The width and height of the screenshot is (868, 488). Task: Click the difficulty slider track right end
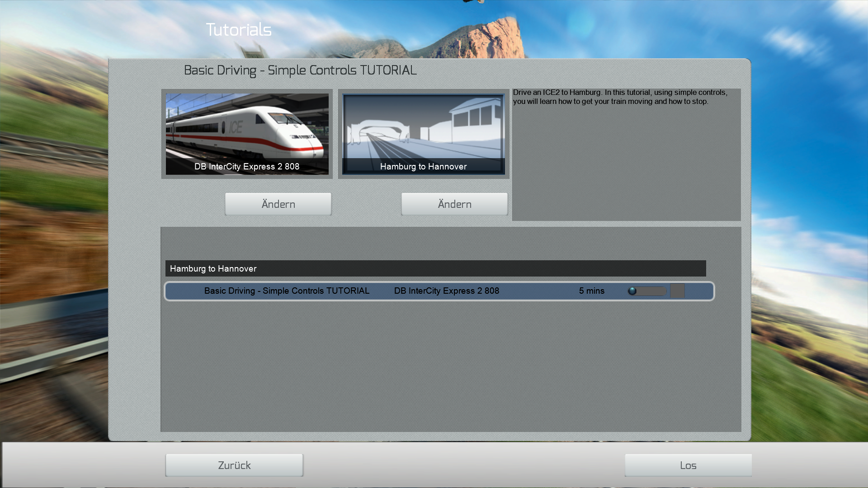coord(663,291)
